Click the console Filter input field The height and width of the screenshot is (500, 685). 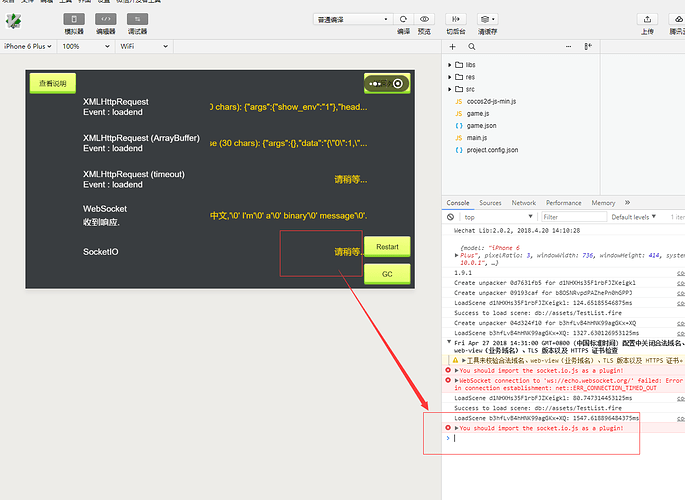click(574, 217)
